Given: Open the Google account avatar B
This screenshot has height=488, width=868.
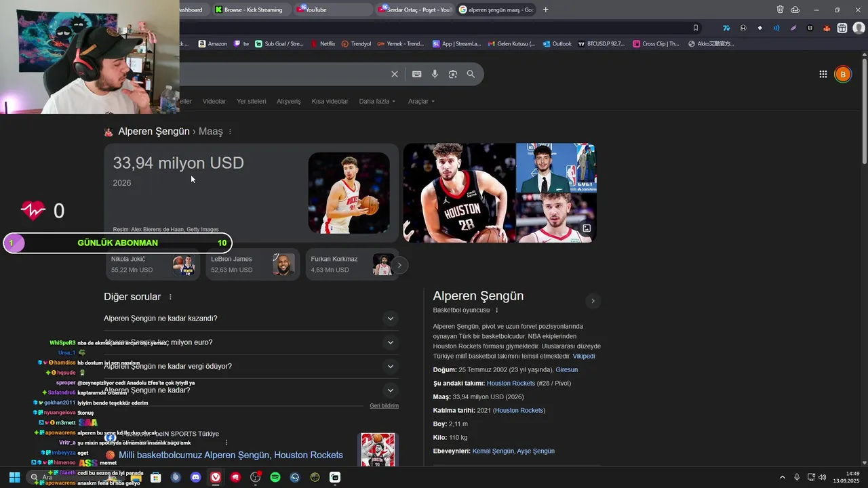Looking at the screenshot, I should 843,75.
